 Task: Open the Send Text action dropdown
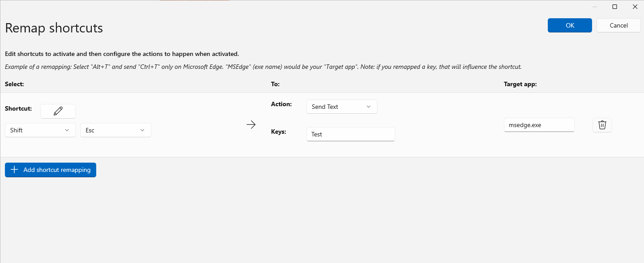pos(342,107)
